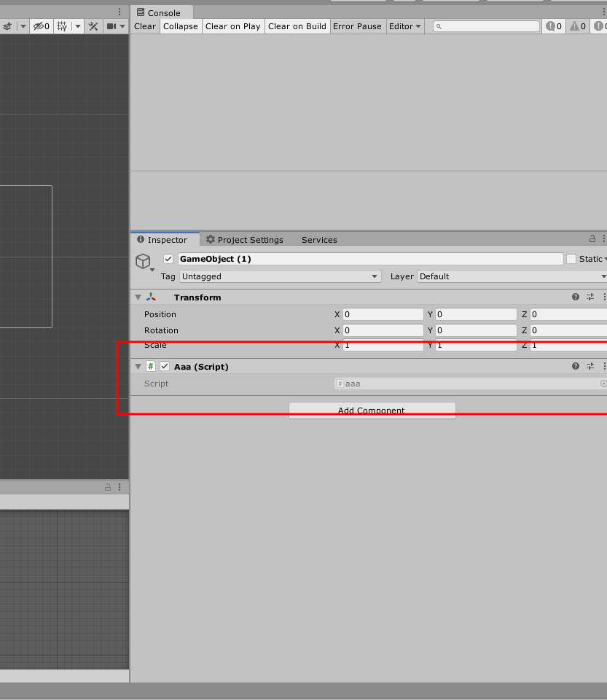Screen dimensions: 607x700
Task: Click the Console search field
Action: [x=486, y=26]
